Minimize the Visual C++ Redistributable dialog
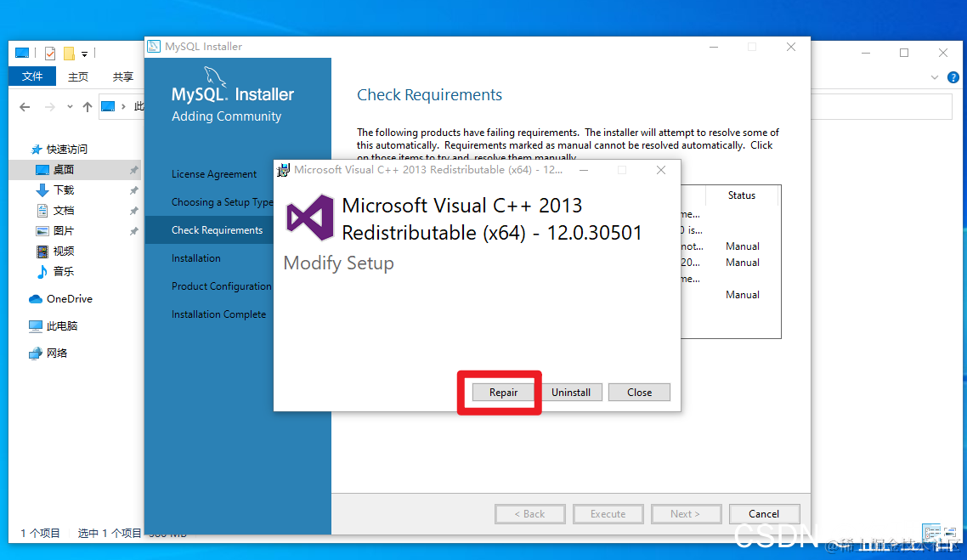Image resolution: width=967 pixels, height=560 pixels. 584,170
